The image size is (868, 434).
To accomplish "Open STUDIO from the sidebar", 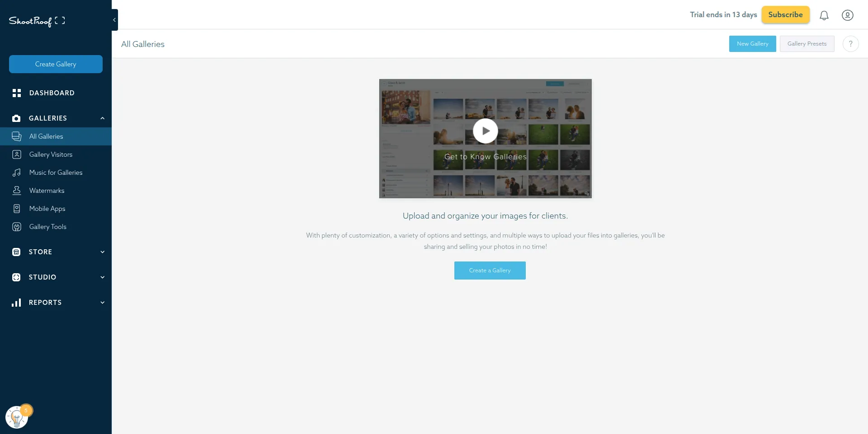I will tap(42, 277).
